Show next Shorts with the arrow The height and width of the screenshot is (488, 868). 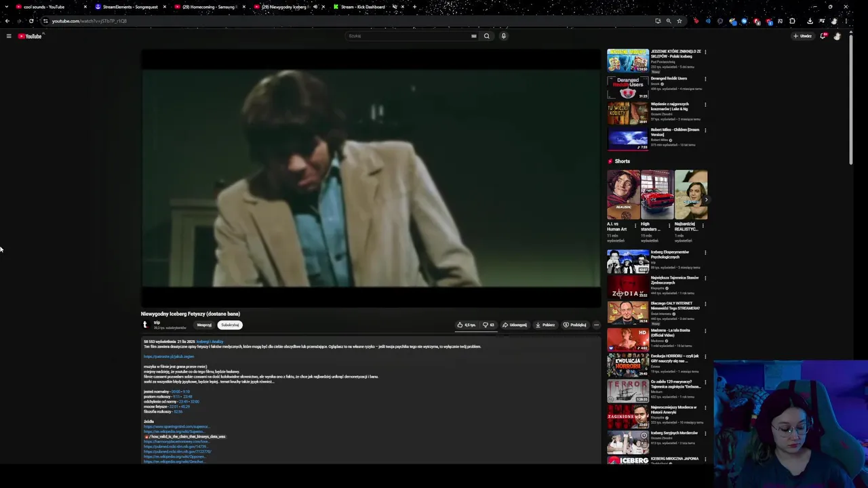pos(705,199)
